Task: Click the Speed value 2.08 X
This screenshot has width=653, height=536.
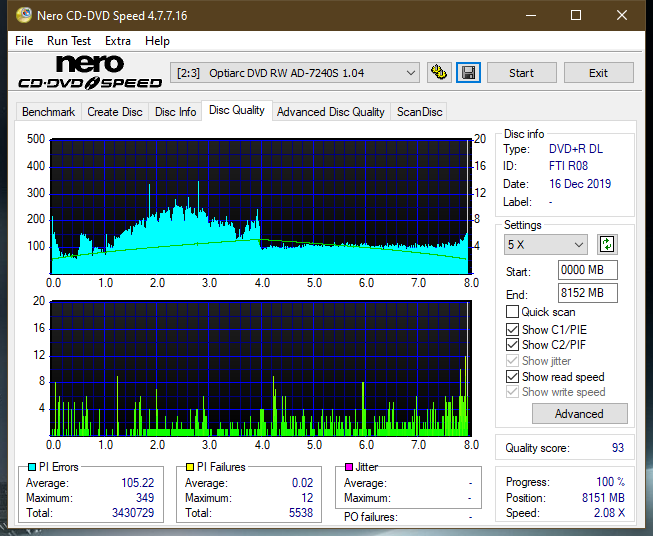Action: [609, 513]
